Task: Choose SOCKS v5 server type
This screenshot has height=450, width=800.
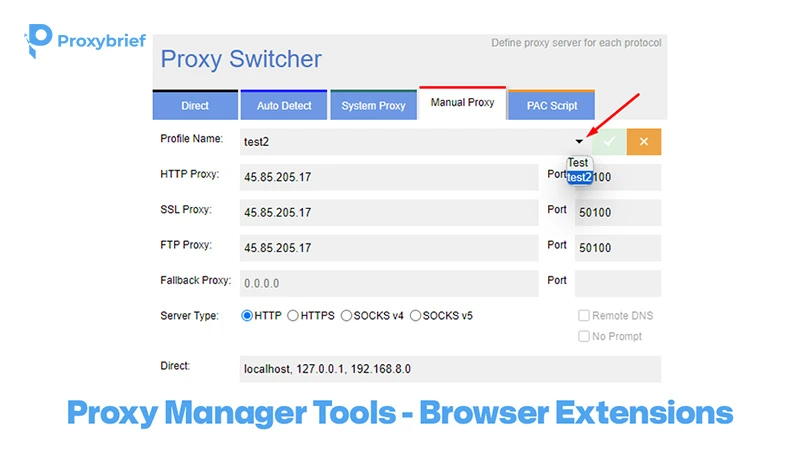Action: tap(415, 316)
